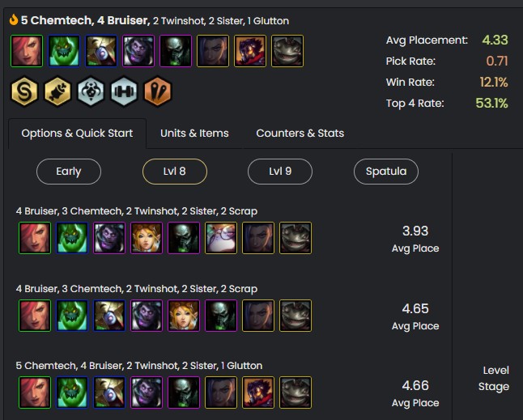
Task: Click the gold Sister trait hexagon icon
Action: coord(25,91)
